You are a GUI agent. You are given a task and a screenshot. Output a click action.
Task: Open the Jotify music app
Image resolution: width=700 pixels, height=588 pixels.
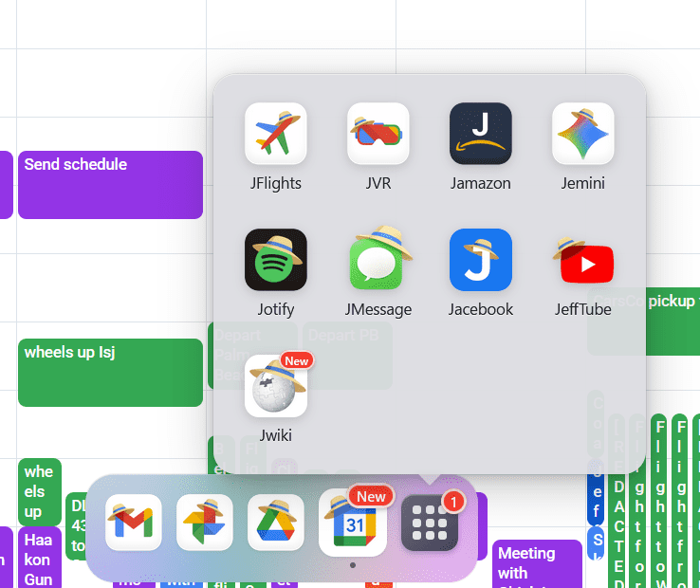tap(275, 260)
